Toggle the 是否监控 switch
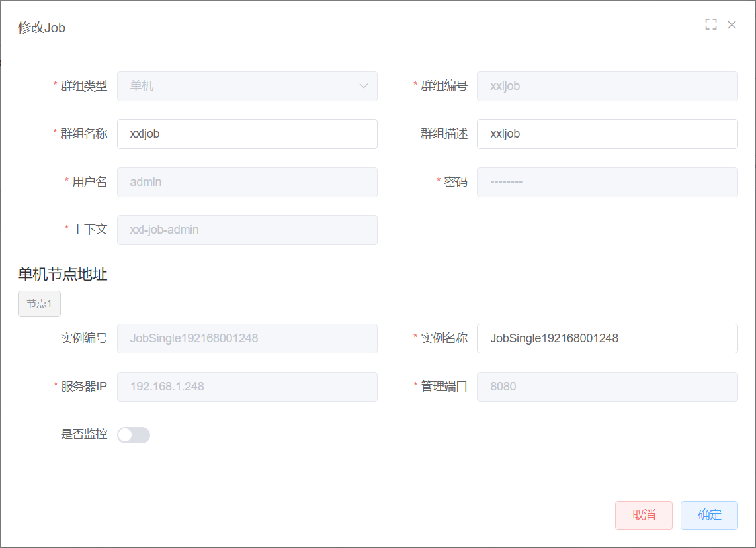Image resolution: width=756 pixels, height=548 pixels. tap(134, 435)
